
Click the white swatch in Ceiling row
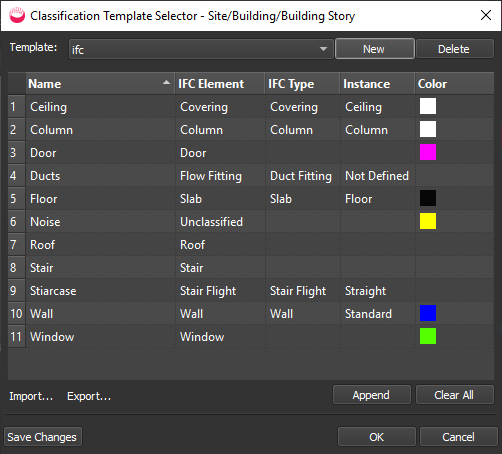coord(428,106)
